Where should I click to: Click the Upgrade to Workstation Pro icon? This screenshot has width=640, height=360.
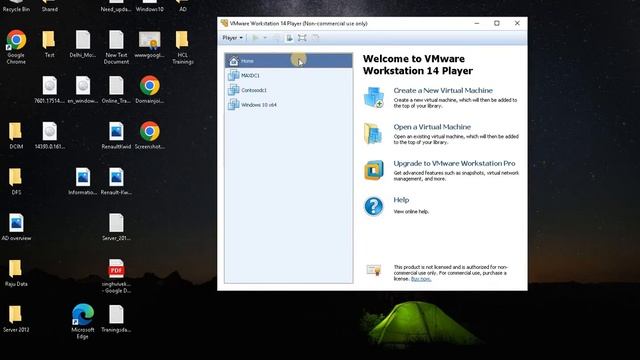(373, 170)
